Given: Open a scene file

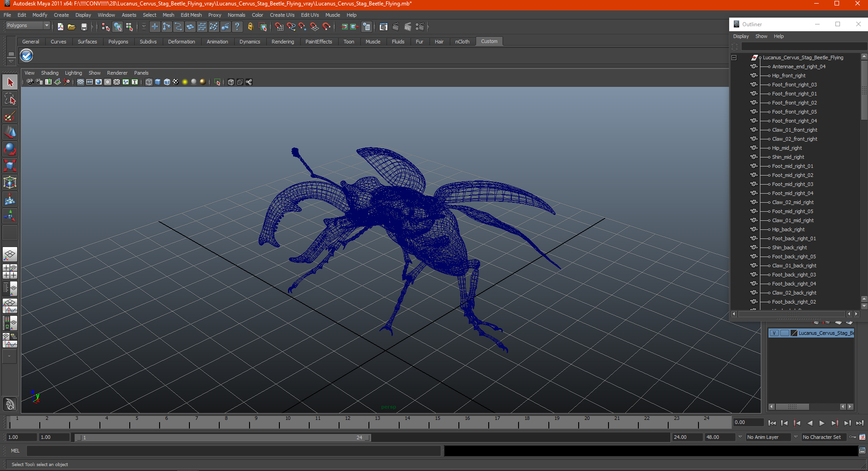Looking at the screenshot, I should pyautogui.click(x=71, y=27).
